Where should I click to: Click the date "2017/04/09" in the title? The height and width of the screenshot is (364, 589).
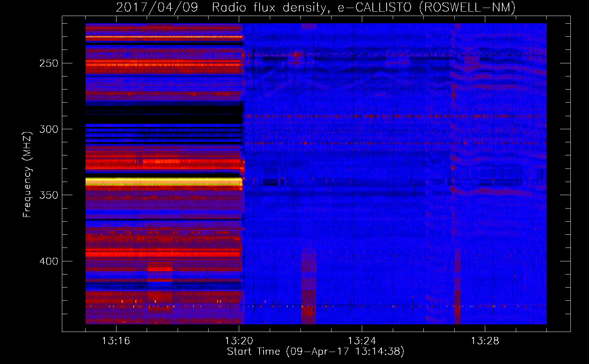(x=157, y=7)
